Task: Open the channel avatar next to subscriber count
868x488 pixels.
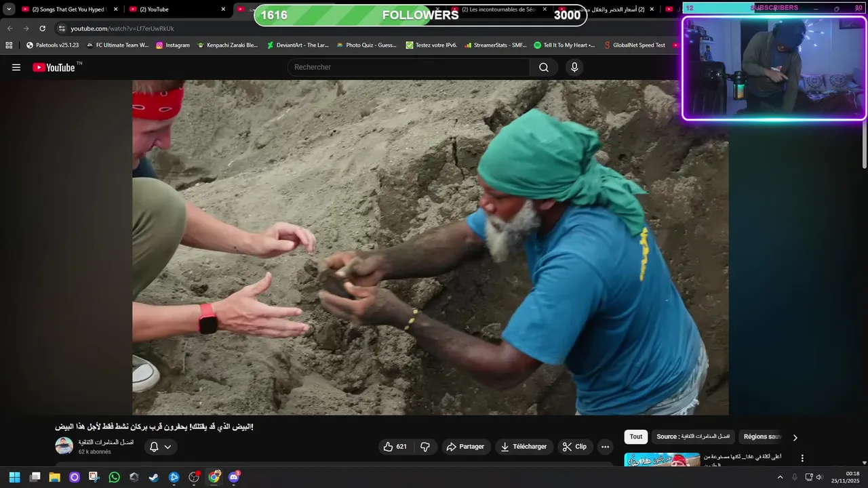Action: [x=64, y=446]
